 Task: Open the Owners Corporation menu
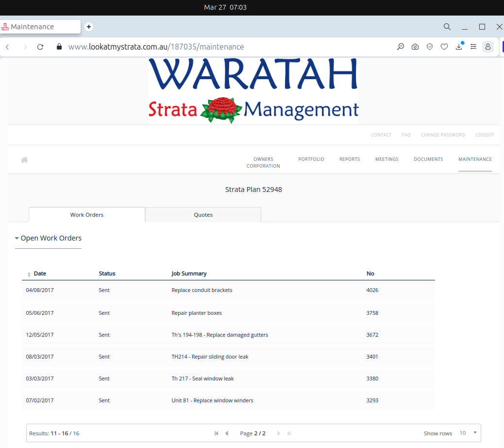pos(263,162)
